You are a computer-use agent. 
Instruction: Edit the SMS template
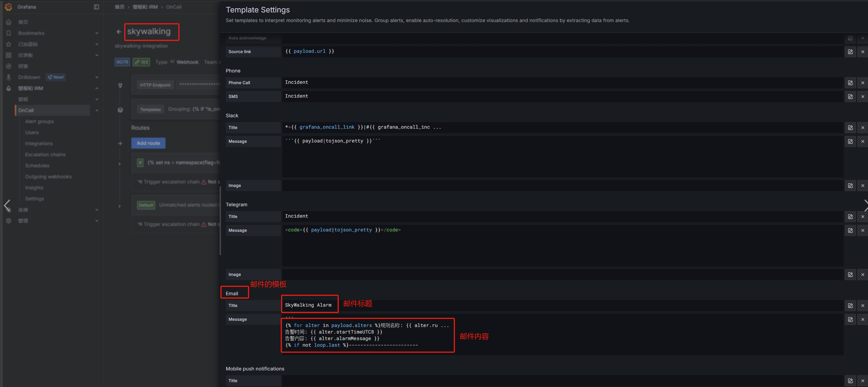point(850,97)
